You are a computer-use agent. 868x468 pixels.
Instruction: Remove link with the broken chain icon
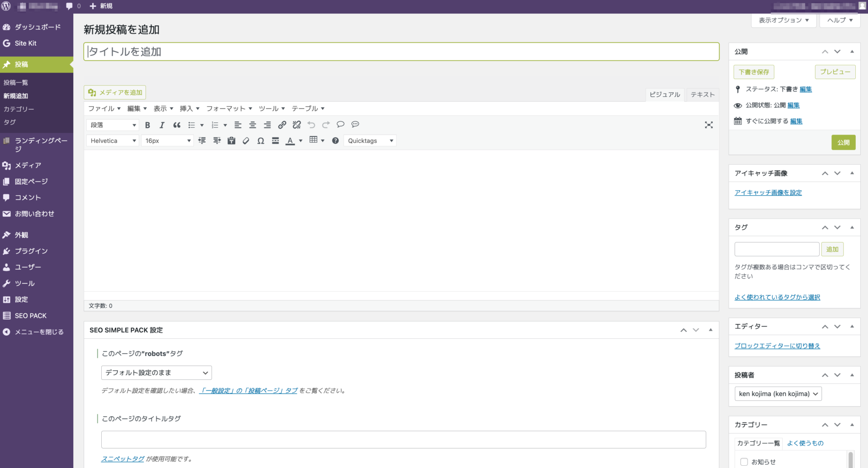[x=297, y=125]
